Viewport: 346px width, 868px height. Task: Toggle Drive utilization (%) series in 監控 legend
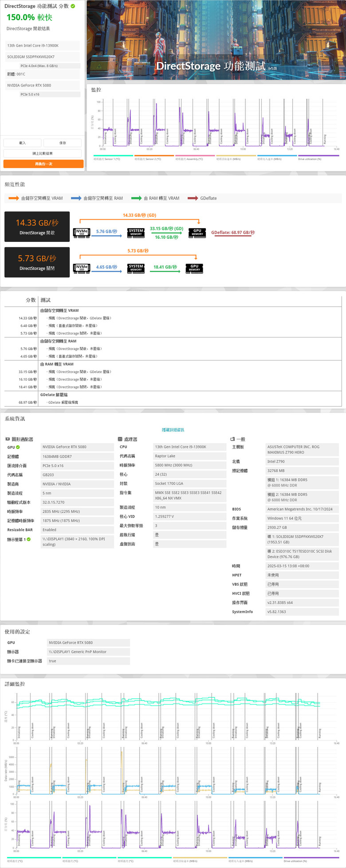point(318,157)
